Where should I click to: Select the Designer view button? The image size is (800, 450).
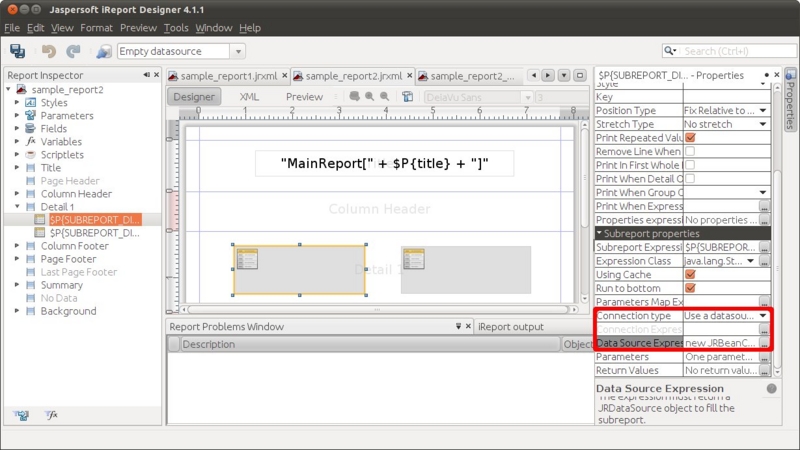click(194, 96)
